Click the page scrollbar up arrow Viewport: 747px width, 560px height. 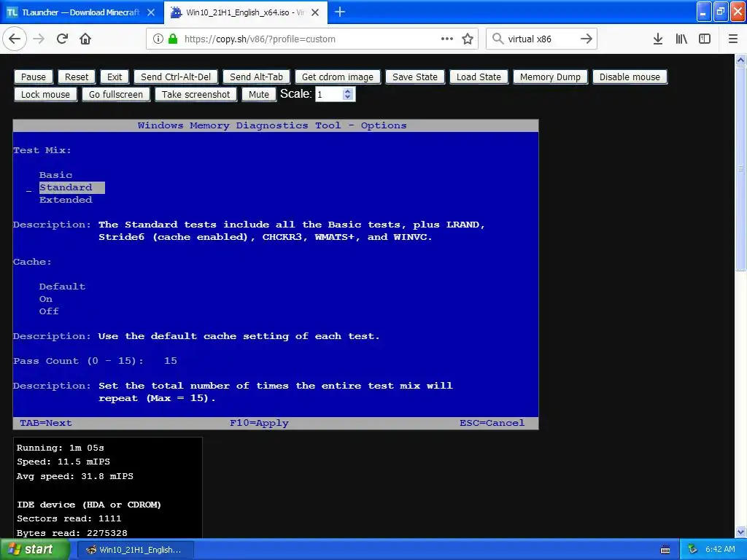coord(741,60)
